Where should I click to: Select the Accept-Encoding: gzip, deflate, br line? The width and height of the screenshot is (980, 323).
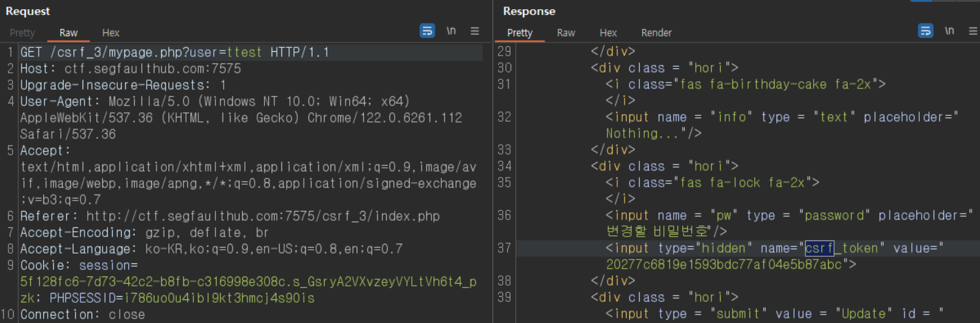point(145,232)
